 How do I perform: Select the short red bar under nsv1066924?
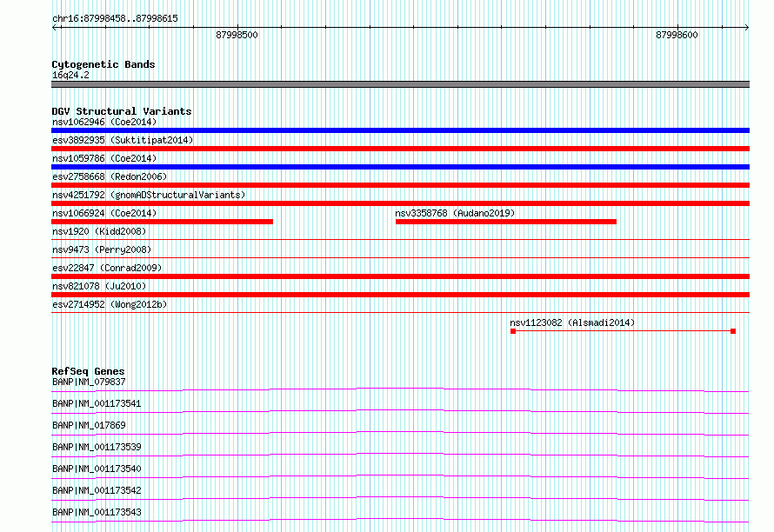[162, 222]
